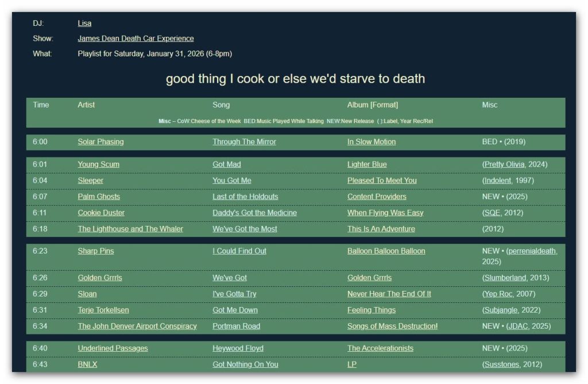Open DJ Lisa's profile link
Screen dimensions: 588x384
(84, 23)
